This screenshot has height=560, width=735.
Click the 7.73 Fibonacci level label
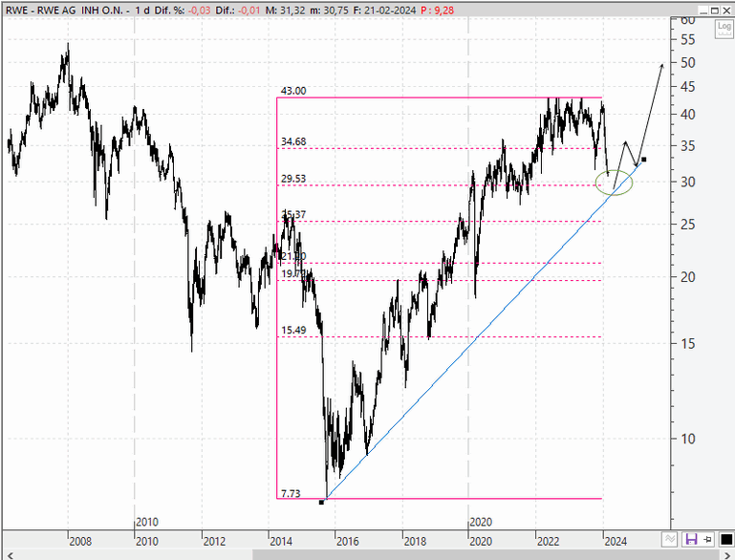click(291, 493)
